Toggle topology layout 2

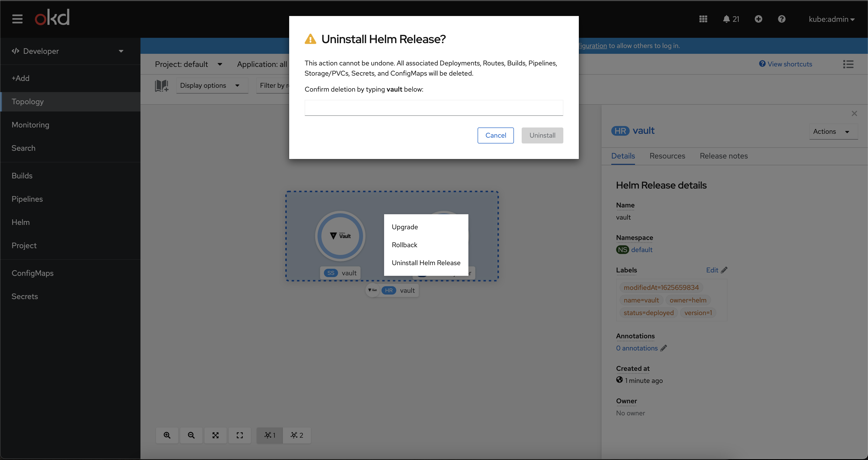point(296,435)
